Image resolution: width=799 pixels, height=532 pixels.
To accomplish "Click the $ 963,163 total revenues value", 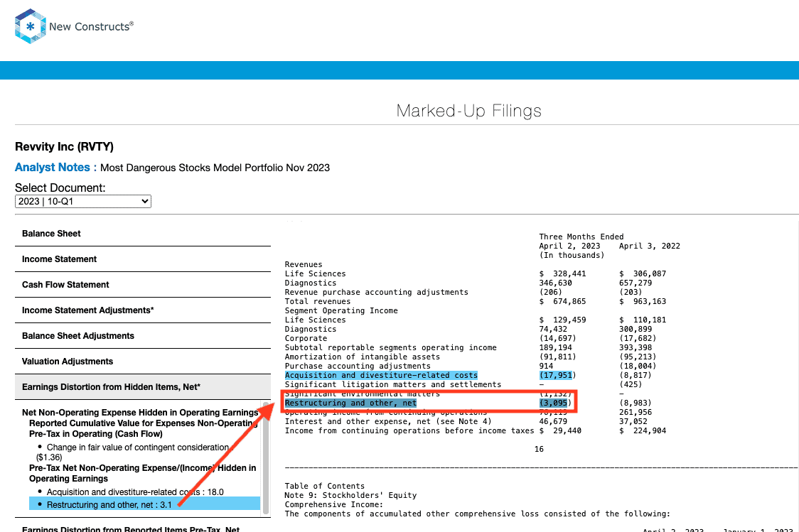I will pos(643,301).
